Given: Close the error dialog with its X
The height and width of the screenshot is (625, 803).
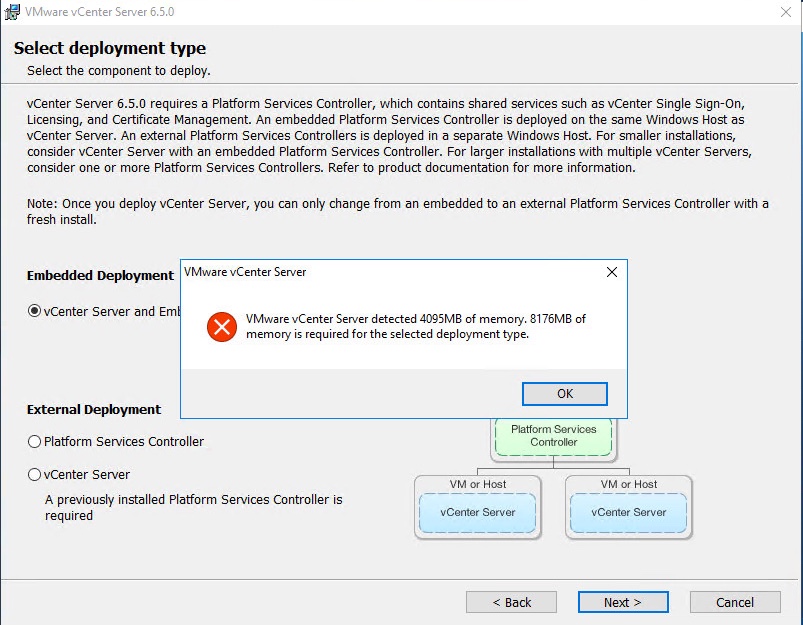Looking at the screenshot, I should tap(612, 272).
